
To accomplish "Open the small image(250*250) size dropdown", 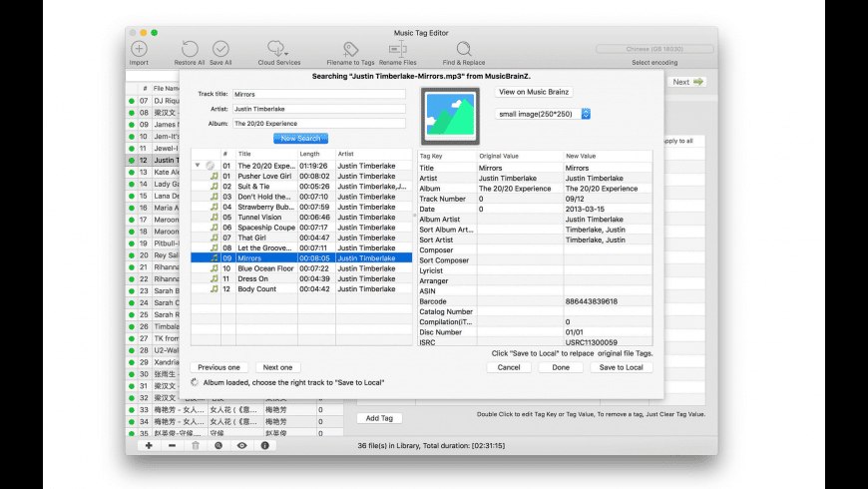I will pyautogui.click(x=543, y=114).
